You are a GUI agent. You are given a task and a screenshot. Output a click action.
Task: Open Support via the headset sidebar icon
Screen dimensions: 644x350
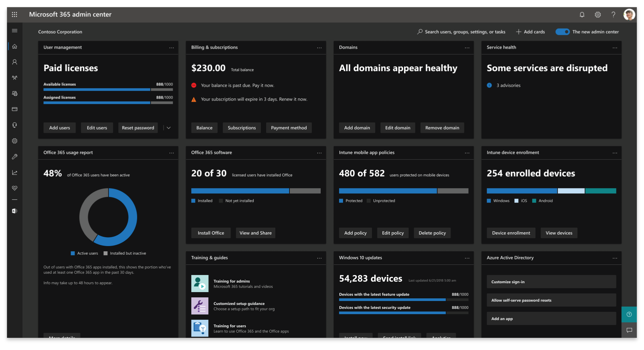tap(14, 125)
